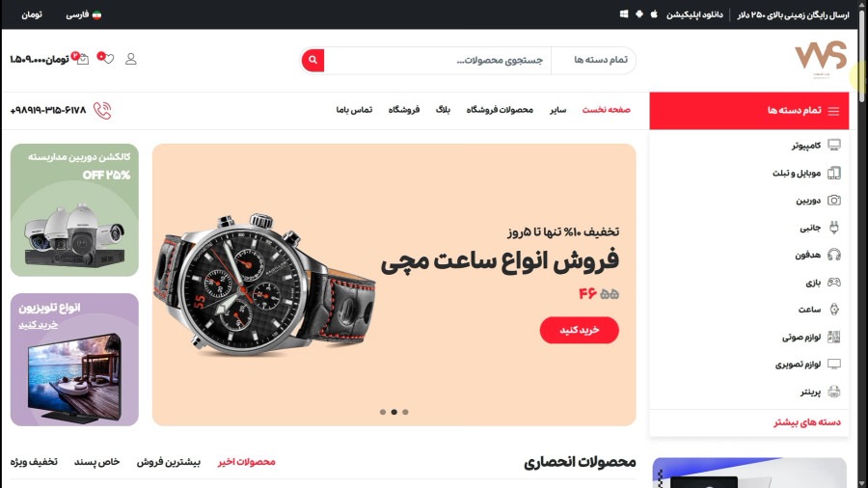Click the Windows app download icon
Viewport: 868px width, 488px height.
pos(624,14)
